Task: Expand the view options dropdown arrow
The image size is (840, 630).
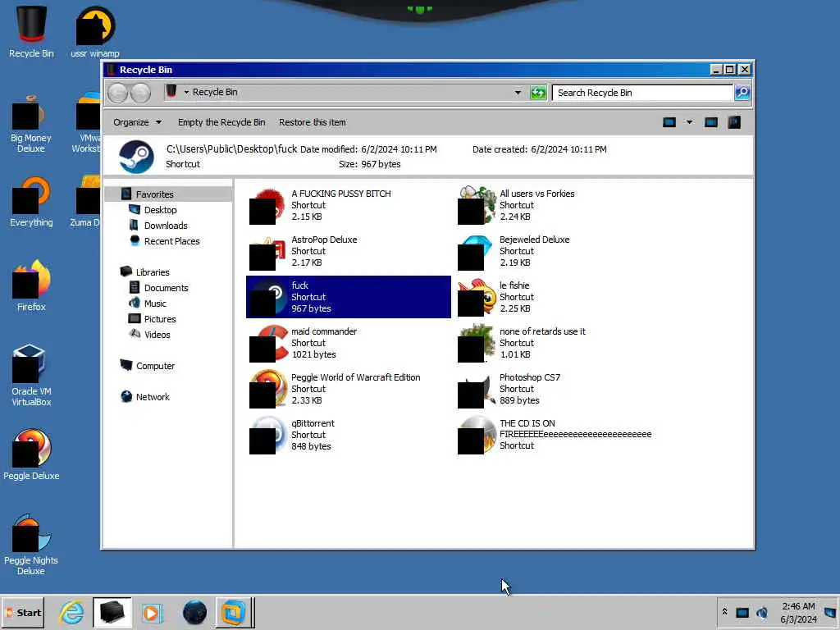Action: 689,122
